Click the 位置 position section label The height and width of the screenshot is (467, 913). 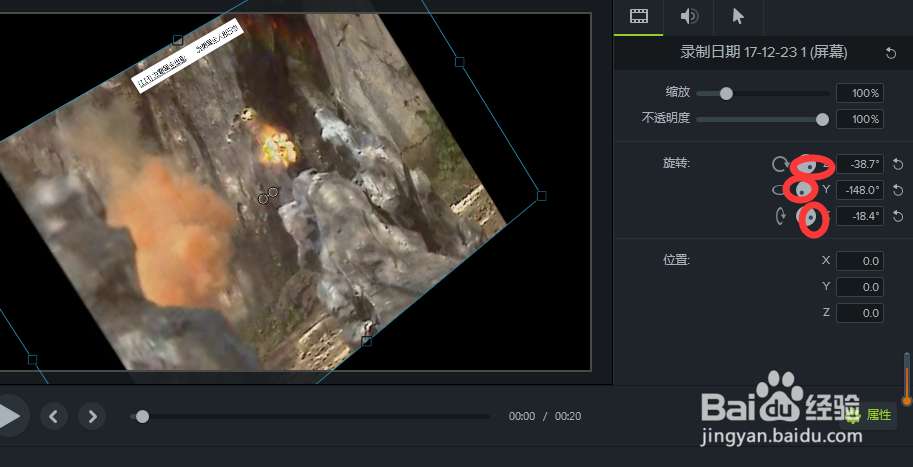click(x=676, y=260)
